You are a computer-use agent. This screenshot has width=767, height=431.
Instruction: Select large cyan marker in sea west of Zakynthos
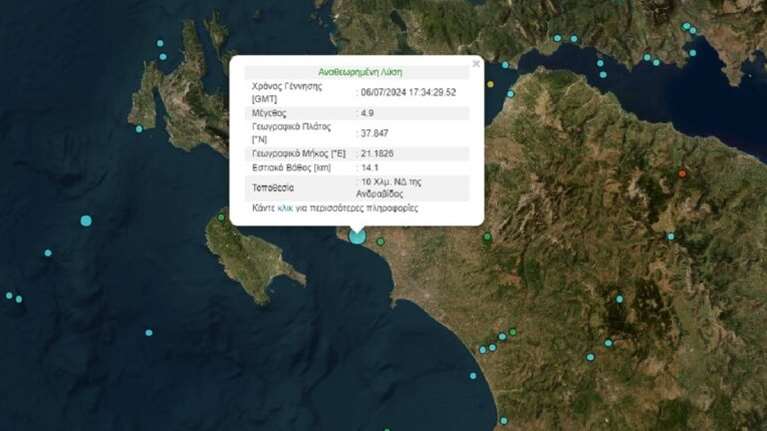click(86, 220)
